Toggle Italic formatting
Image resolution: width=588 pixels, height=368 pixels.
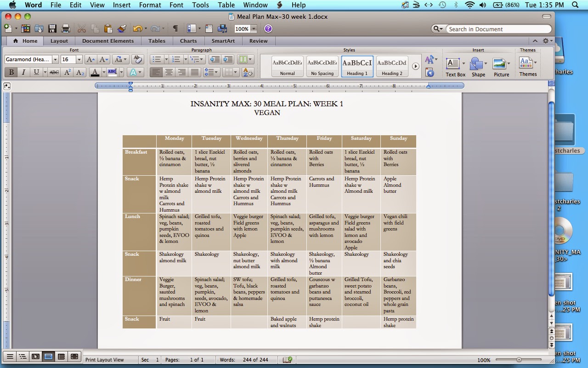pyautogui.click(x=23, y=72)
